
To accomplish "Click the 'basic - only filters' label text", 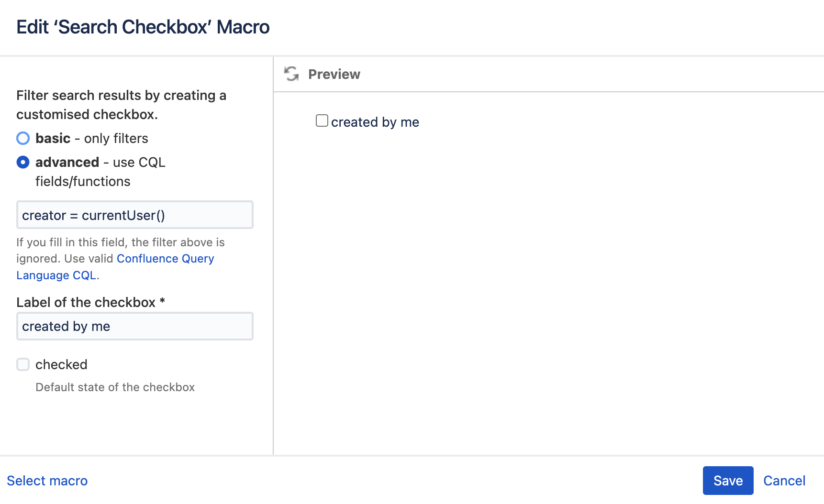I will pos(92,138).
